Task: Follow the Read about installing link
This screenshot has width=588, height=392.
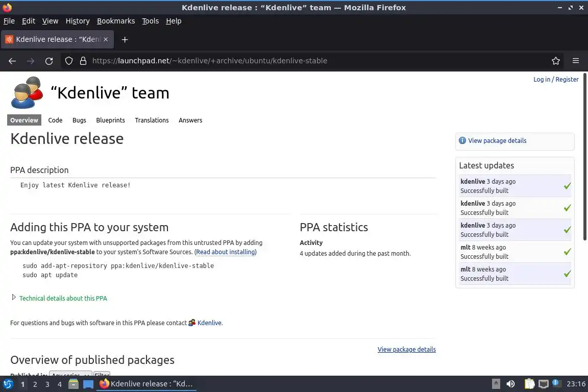Action: click(226, 252)
